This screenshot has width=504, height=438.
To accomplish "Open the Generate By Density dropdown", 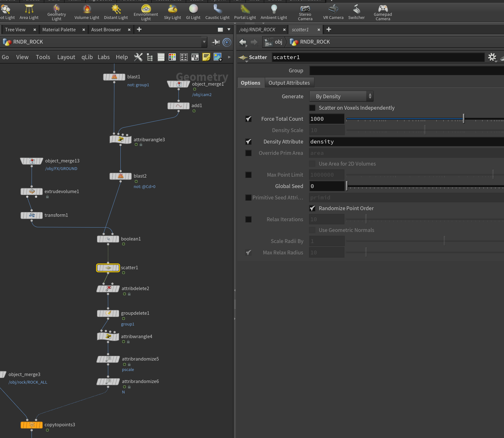I will pyautogui.click(x=341, y=96).
